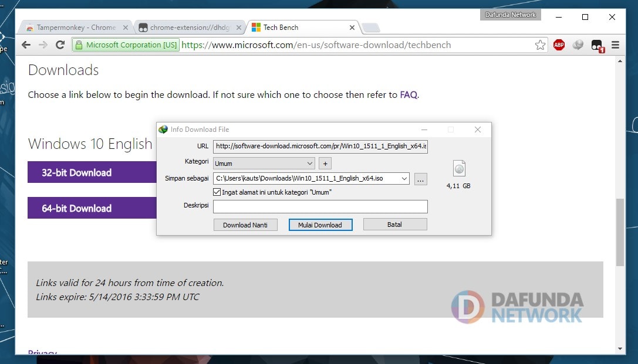Click the plus button to add category
Viewport: 638px width, 364px height.
325,164
